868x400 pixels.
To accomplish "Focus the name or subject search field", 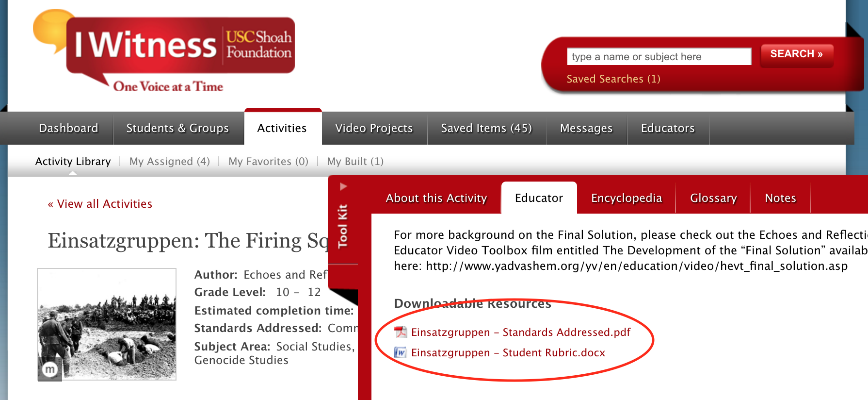I will tap(659, 56).
